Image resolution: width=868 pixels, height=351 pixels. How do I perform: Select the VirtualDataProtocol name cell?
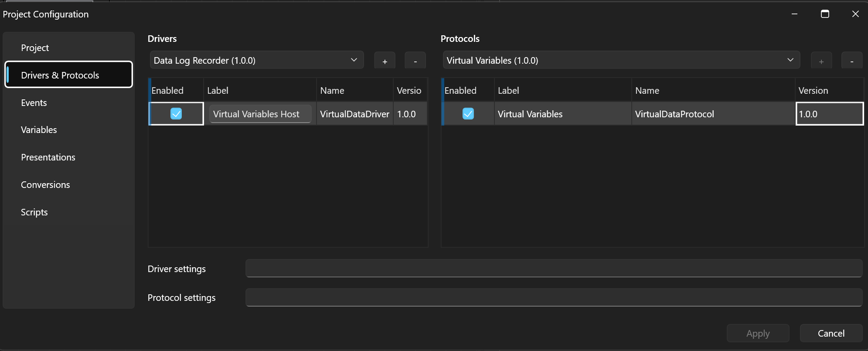pos(713,114)
